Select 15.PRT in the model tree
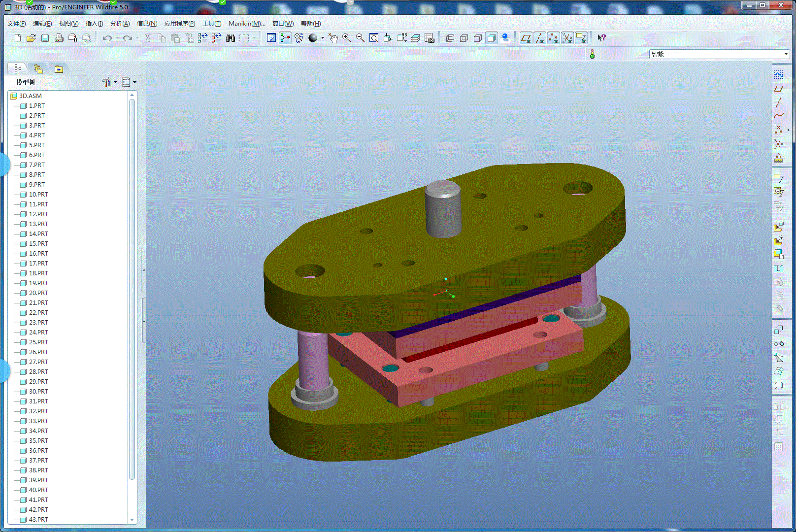 (x=38, y=244)
